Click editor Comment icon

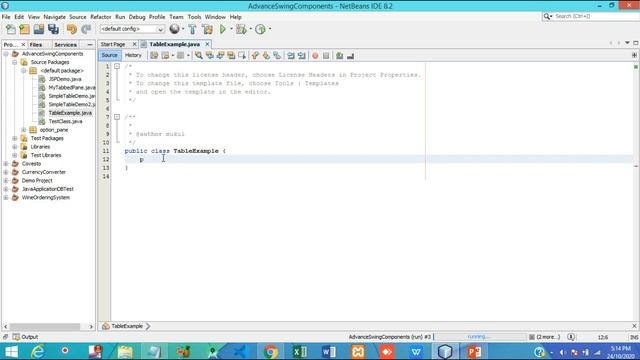tap(339, 56)
